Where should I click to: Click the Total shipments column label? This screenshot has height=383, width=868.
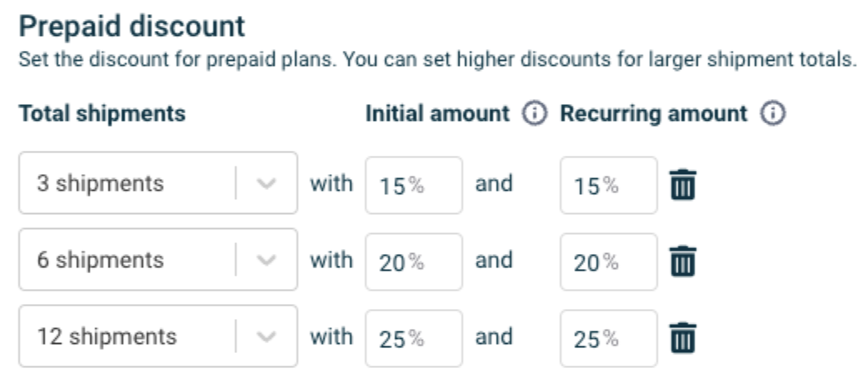coord(102,114)
